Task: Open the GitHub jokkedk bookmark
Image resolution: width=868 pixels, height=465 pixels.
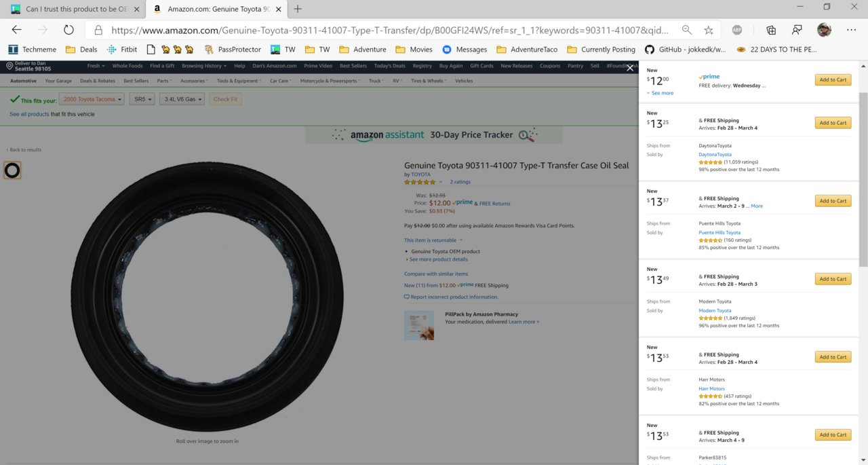Action: pos(686,50)
